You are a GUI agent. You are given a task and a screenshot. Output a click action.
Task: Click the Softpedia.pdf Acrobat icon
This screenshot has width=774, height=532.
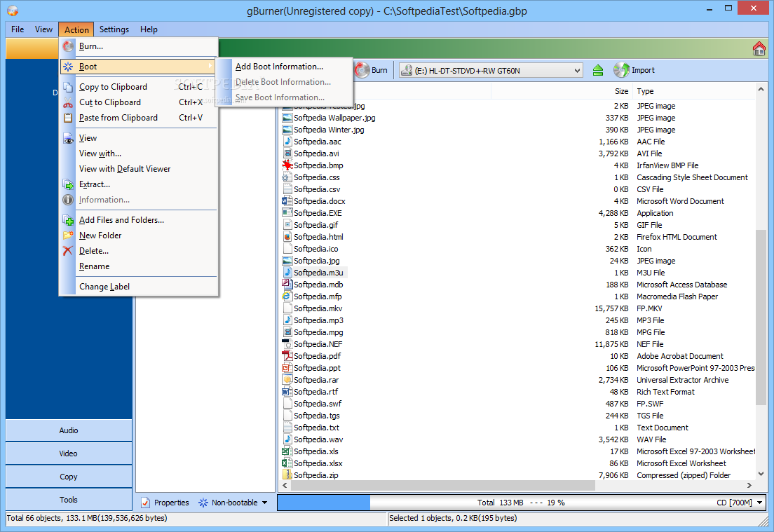[x=287, y=356]
